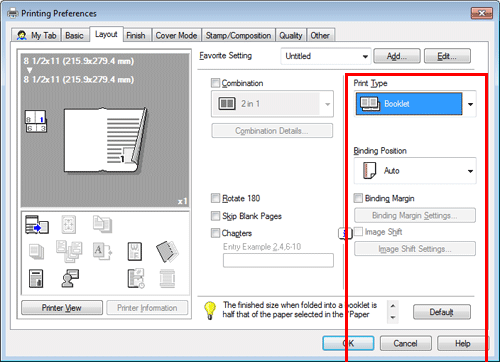The width and height of the screenshot is (500, 362).
Task: Switch to the Other tab
Action: coord(320,35)
